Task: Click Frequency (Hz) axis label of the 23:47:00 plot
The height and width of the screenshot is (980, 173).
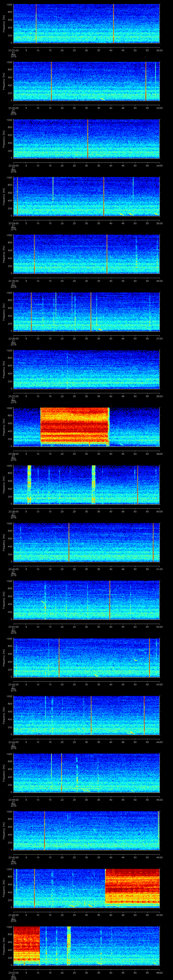Action: coord(4,946)
